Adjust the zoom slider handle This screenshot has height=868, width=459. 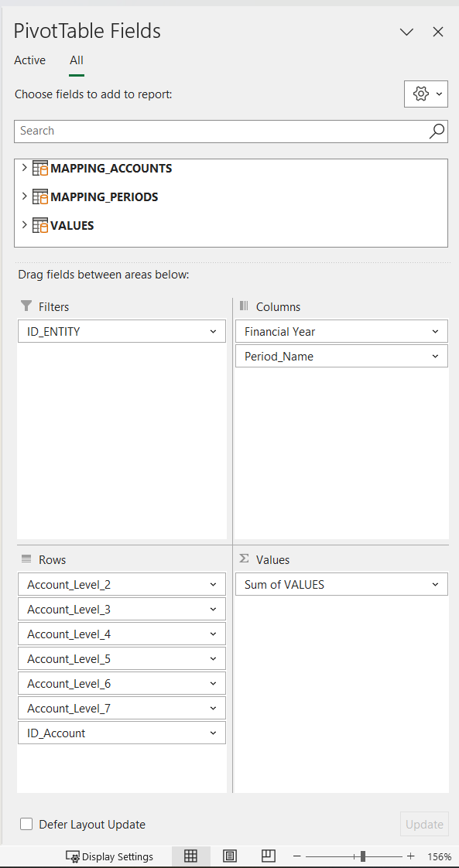[363, 856]
